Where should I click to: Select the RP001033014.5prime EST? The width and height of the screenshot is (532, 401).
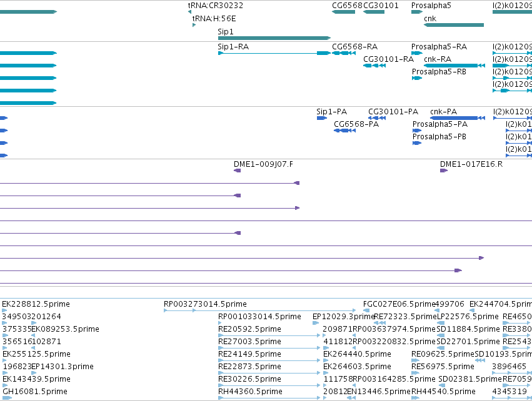[x=221, y=323]
